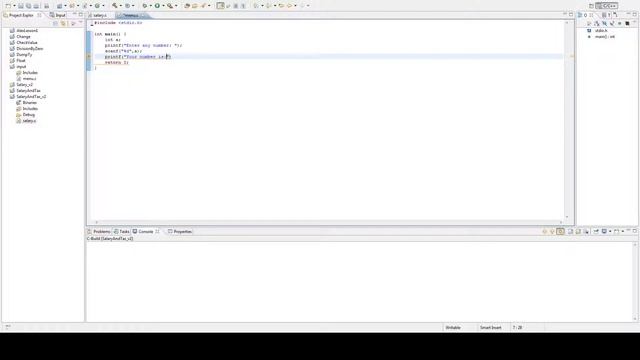Image resolution: width=640 pixels, height=360 pixels.
Task: Open the Tasks tab
Action: (x=122, y=231)
